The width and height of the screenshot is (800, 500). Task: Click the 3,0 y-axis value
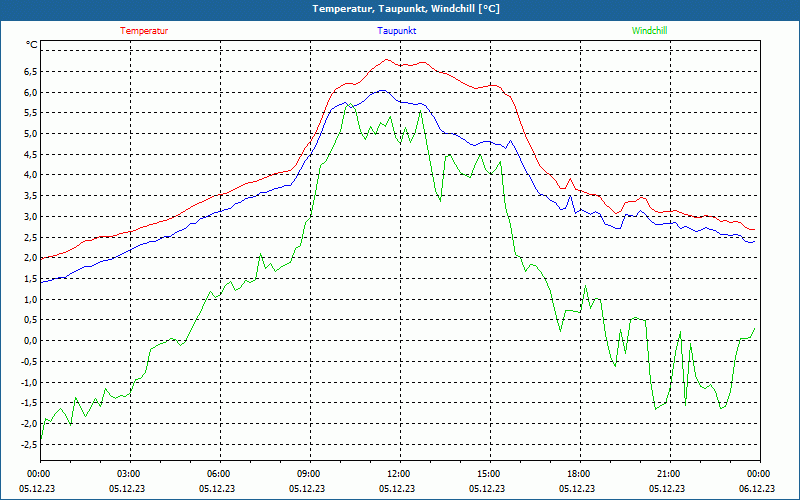pyautogui.click(x=31, y=216)
